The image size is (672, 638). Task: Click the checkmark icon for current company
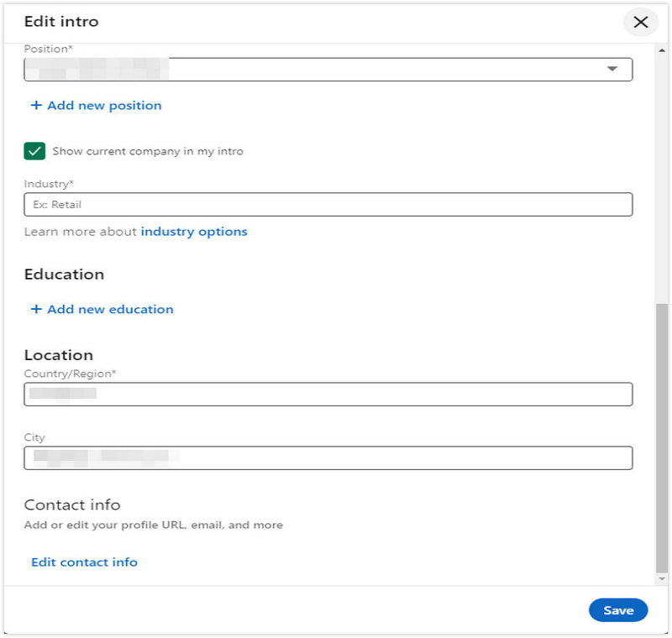[x=34, y=151]
